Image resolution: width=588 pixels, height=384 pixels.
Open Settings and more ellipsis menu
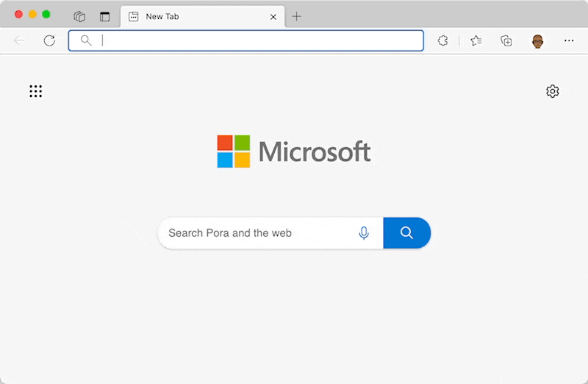[569, 40]
